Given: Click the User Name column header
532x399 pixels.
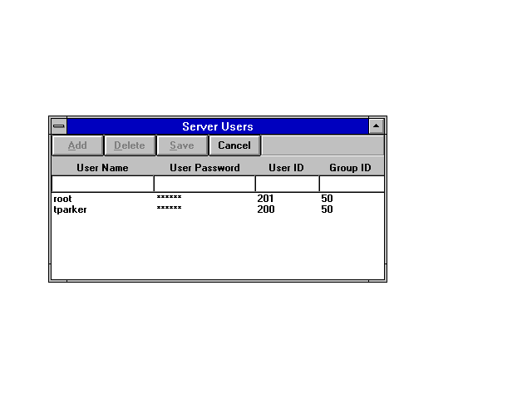Looking at the screenshot, I should [x=102, y=168].
